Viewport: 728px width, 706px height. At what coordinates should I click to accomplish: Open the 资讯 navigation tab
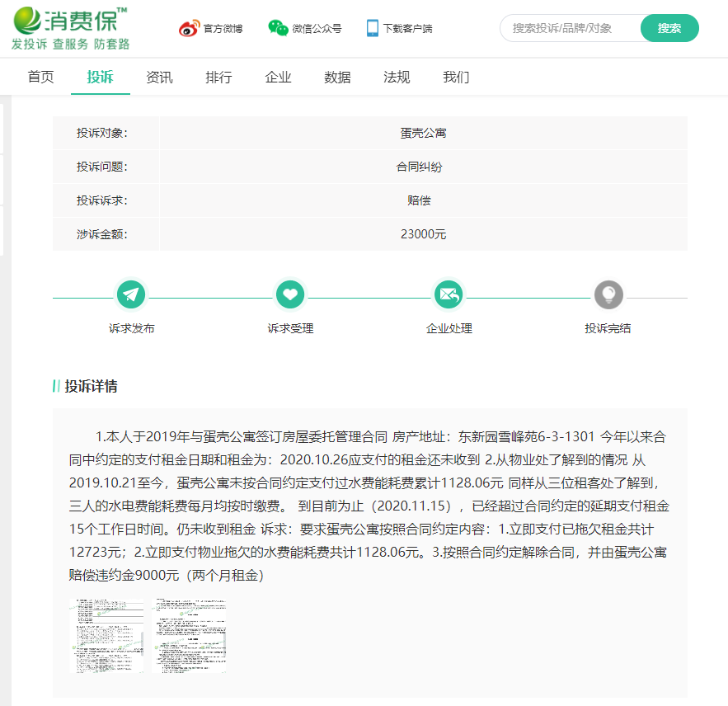tap(159, 77)
